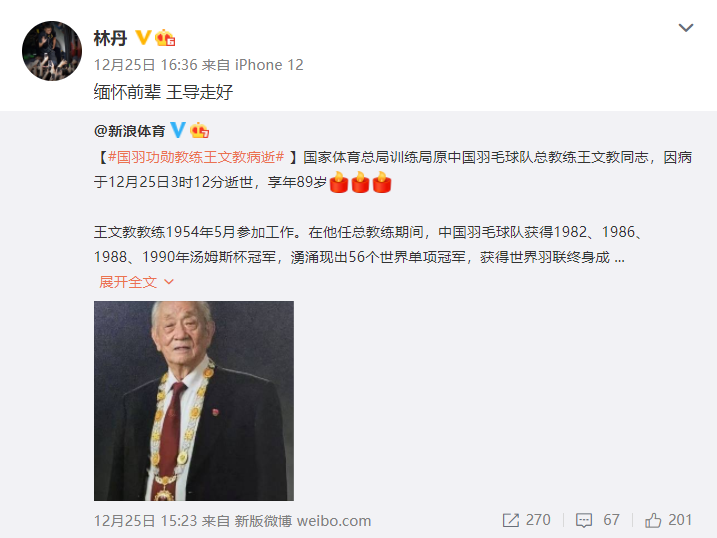This screenshot has height=538, width=717.
Task: Click the crown membership badge next to 林丹
Action: point(165,37)
